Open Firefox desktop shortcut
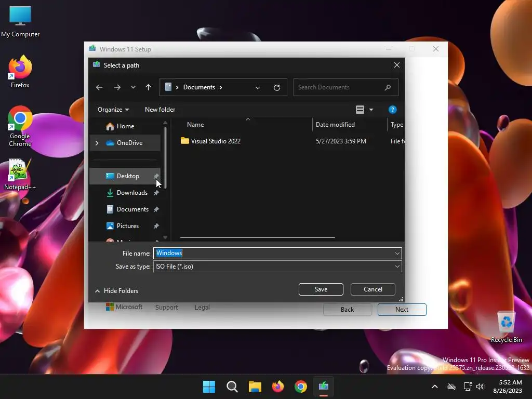Viewport: 532px width, 399px height. point(20,72)
